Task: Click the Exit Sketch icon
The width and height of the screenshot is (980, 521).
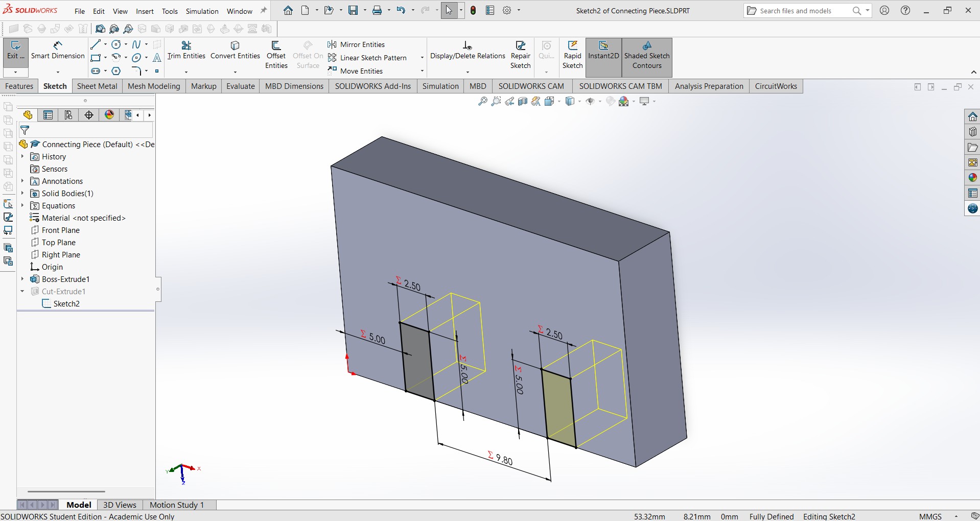Action: pos(15,50)
